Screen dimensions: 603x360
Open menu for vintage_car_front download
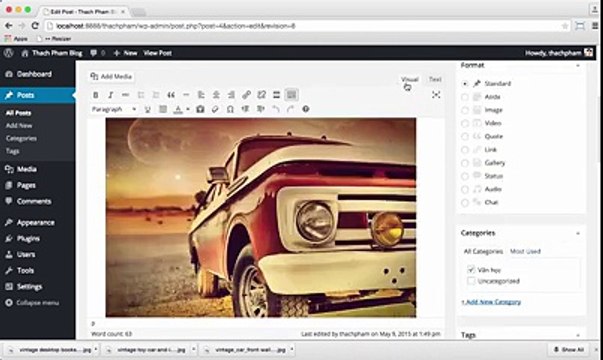coord(292,350)
